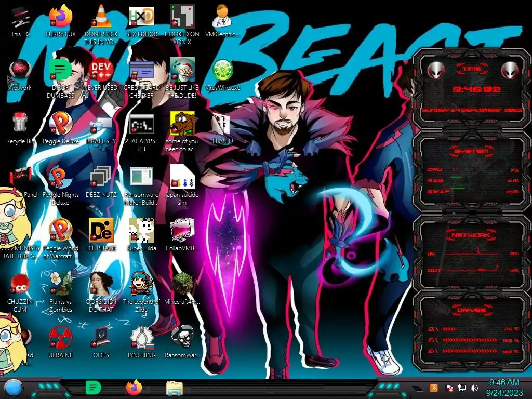The height and width of the screenshot is (399, 532).
Task: Click the left alien head logo in widget
Action: pyautogui.click(x=436, y=70)
